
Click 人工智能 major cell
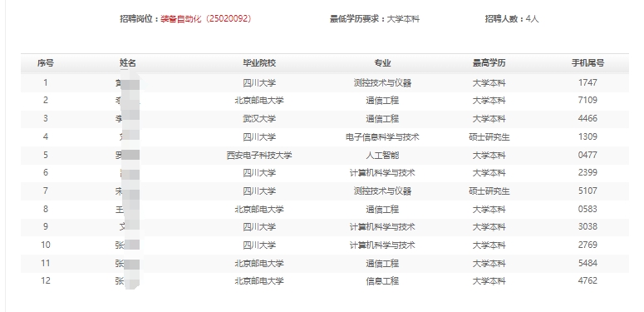[382, 156]
